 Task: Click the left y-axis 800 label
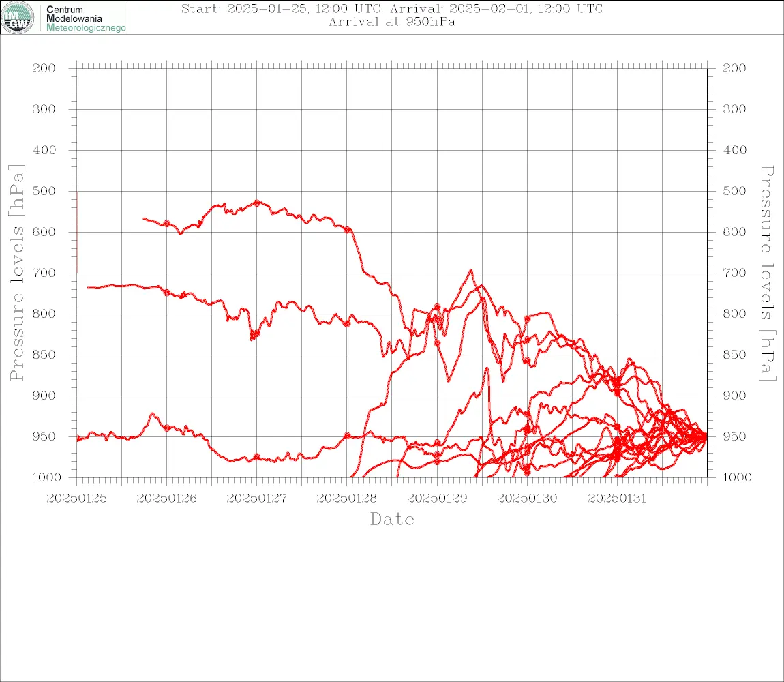tap(44, 314)
